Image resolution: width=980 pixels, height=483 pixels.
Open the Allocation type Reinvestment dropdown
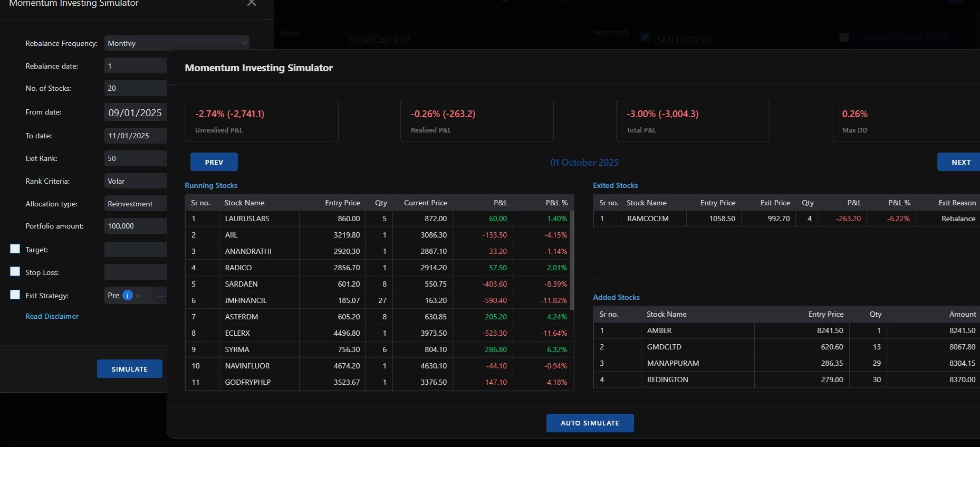136,204
